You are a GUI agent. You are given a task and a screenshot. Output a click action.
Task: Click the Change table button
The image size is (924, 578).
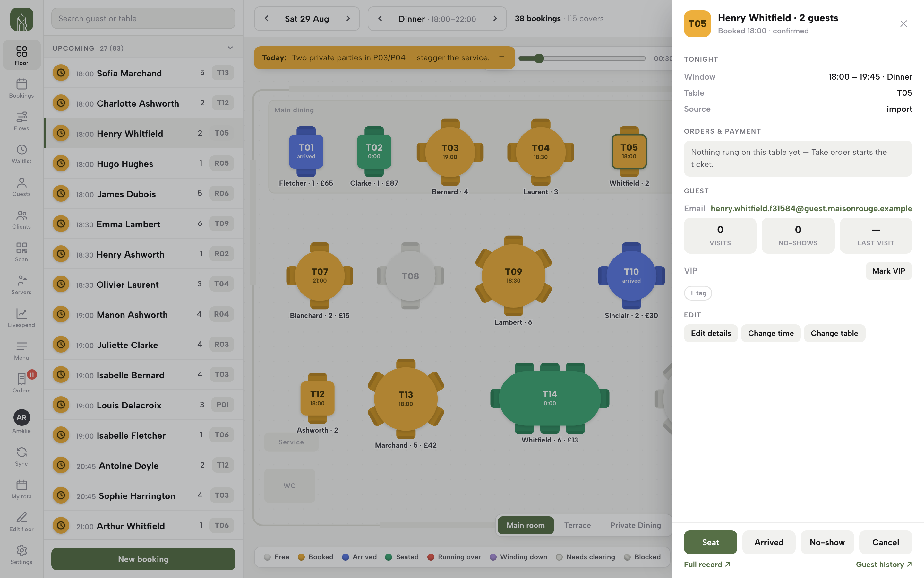(834, 333)
